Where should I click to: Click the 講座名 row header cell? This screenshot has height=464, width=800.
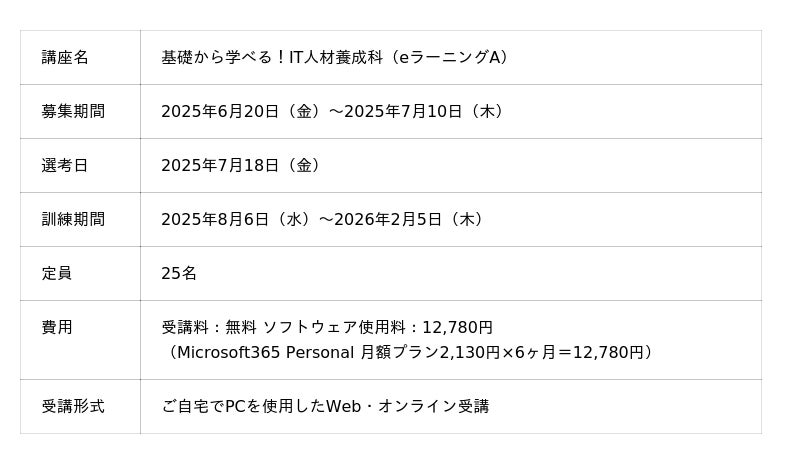[x=65, y=58]
